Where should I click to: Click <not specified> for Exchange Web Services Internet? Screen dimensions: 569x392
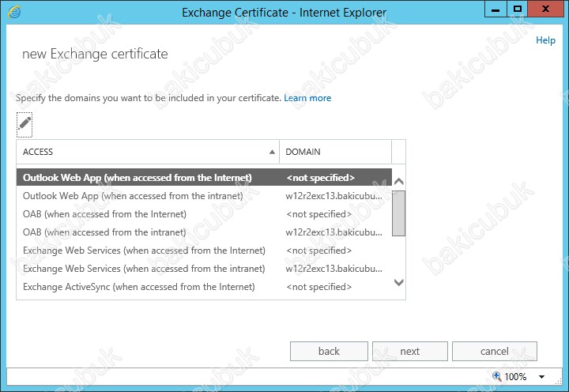[319, 251]
